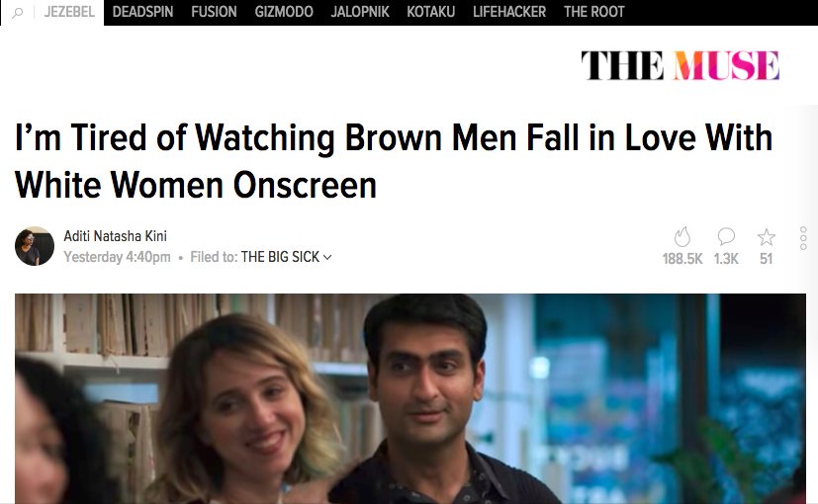Image resolution: width=818 pixels, height=504 pixels.
Task: Select the Jezebel tab
Action: 69,12
